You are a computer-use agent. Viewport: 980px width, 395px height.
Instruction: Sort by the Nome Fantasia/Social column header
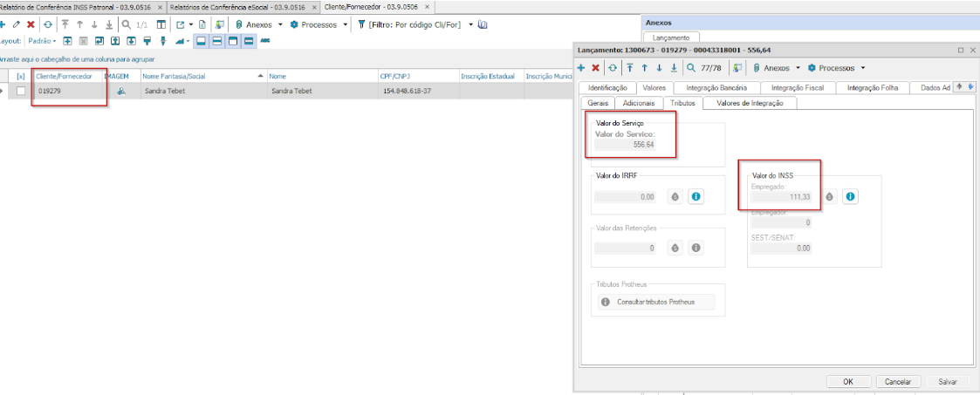point(203,76)
